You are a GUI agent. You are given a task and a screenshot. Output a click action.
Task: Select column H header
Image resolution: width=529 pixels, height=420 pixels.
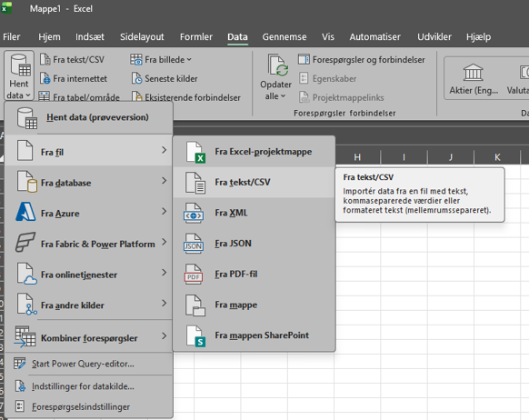[x=357, y=157]
